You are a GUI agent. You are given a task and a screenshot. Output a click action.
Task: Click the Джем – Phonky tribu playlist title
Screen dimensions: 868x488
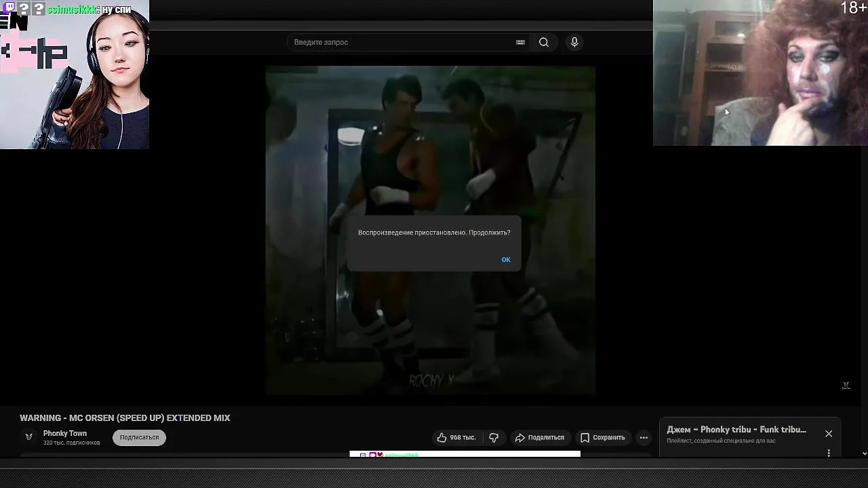click(x=736, y=430)
